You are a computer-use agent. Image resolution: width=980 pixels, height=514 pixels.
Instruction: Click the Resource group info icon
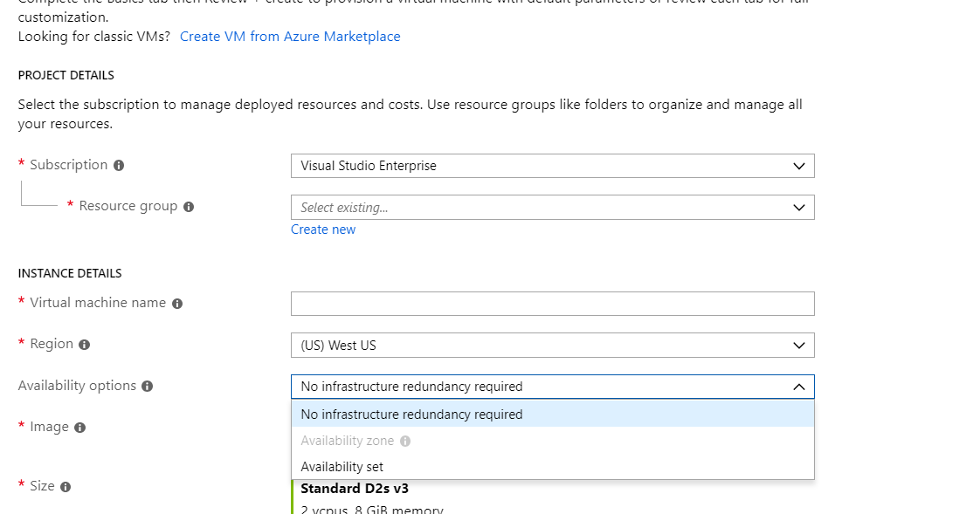tap(189, 207)
